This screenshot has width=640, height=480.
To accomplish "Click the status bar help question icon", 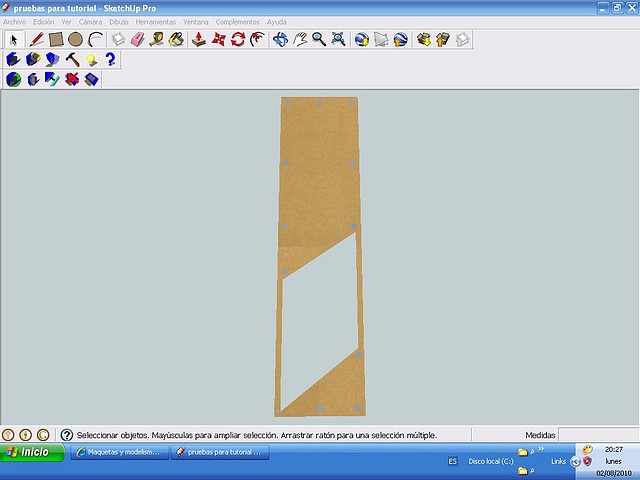I will point(67,435).
